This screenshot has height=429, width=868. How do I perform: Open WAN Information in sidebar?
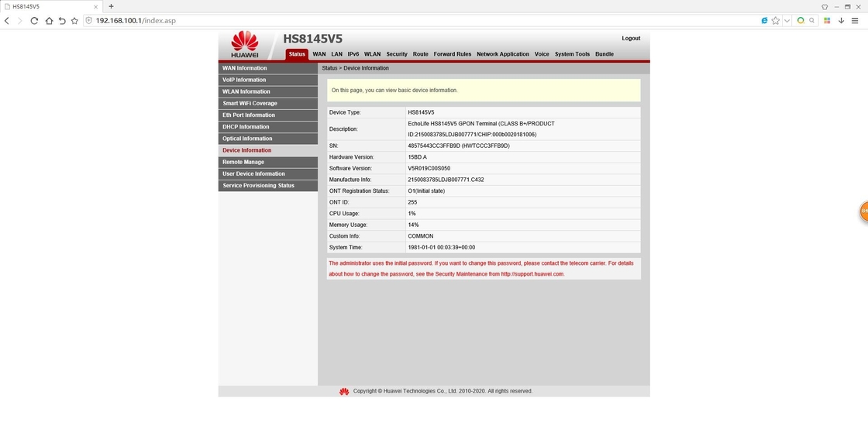268,68
